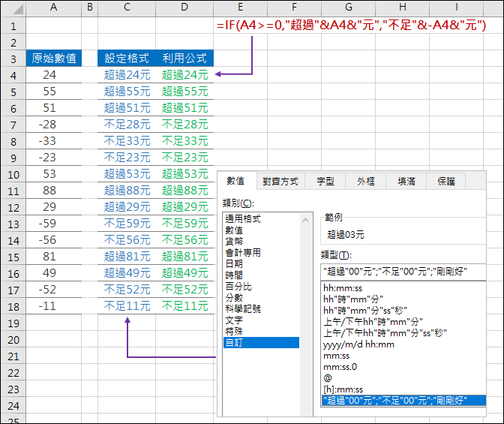Image resolution: width=504 pixels, height=424 pixels.
Task: Select 通用格式 category
Action: point(261,219)
